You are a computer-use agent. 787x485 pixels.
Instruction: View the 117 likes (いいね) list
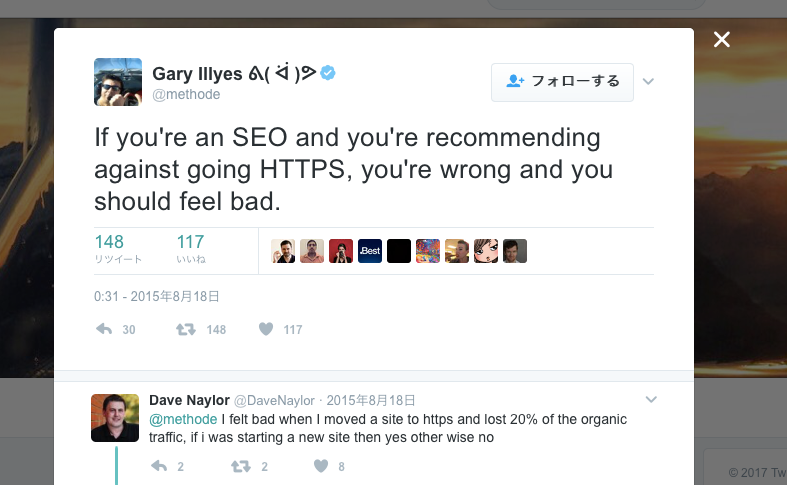191,249
